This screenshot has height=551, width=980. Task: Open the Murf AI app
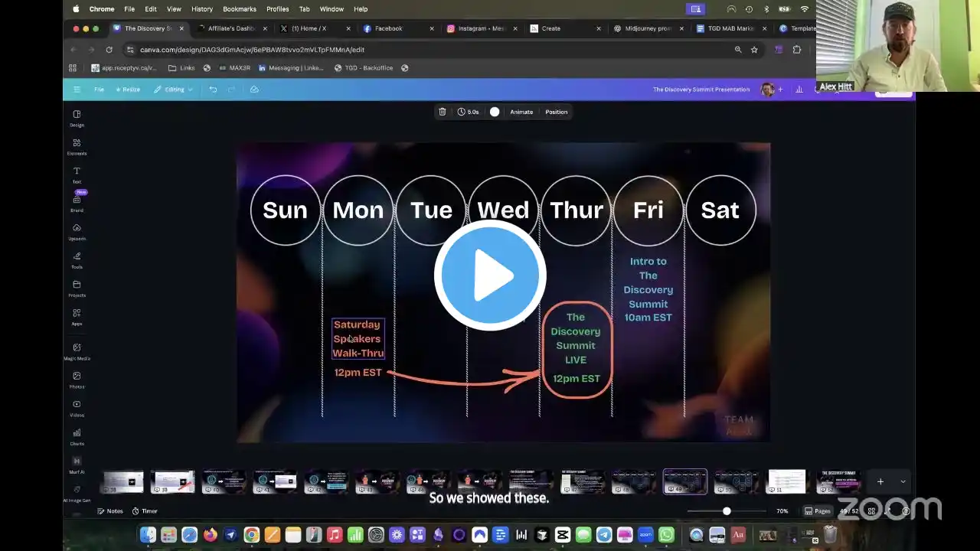click(77, 465)
